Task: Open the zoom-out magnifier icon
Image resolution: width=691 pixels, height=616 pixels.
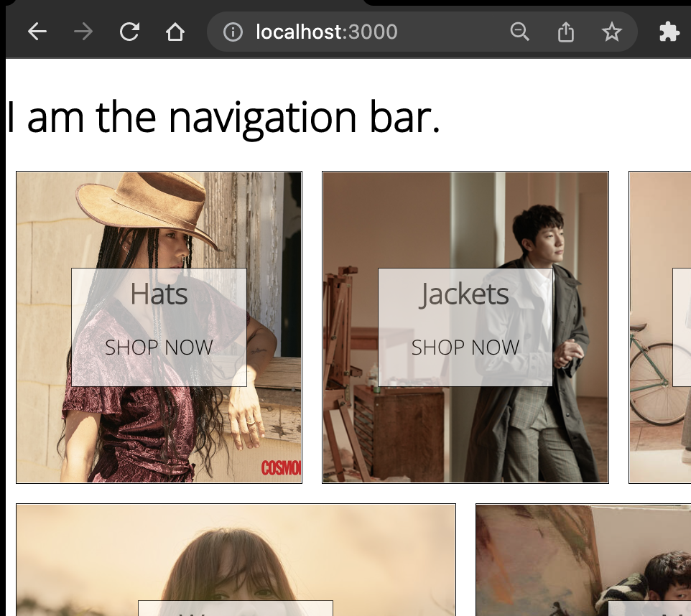Action: pos(519,32)
